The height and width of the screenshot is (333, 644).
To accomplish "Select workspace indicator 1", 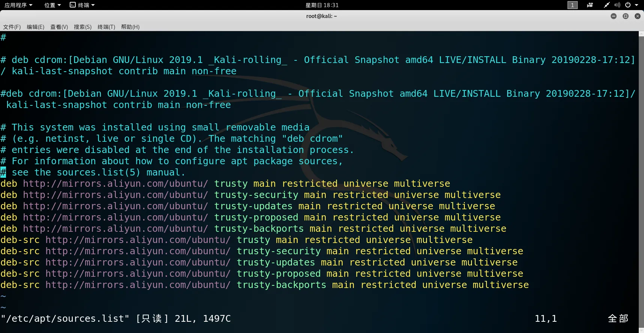I will (572, 5).
